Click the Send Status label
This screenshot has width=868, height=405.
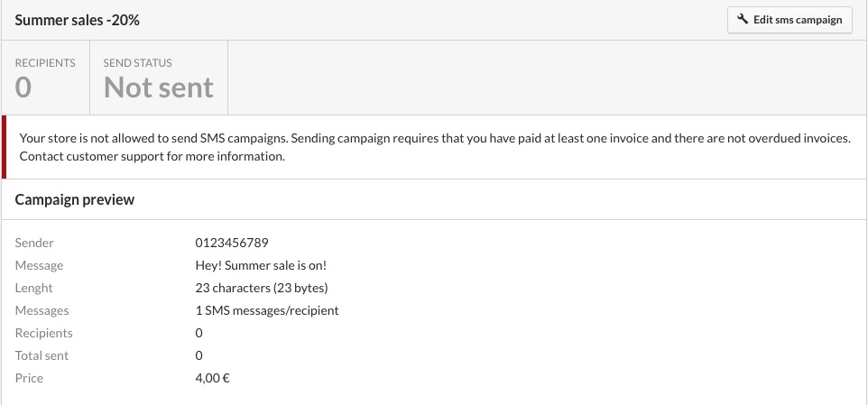coord(137,63)
